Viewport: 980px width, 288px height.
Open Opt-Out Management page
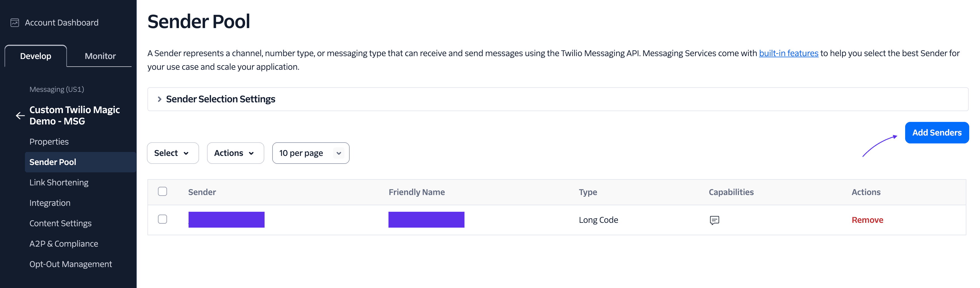coord(70,264)
